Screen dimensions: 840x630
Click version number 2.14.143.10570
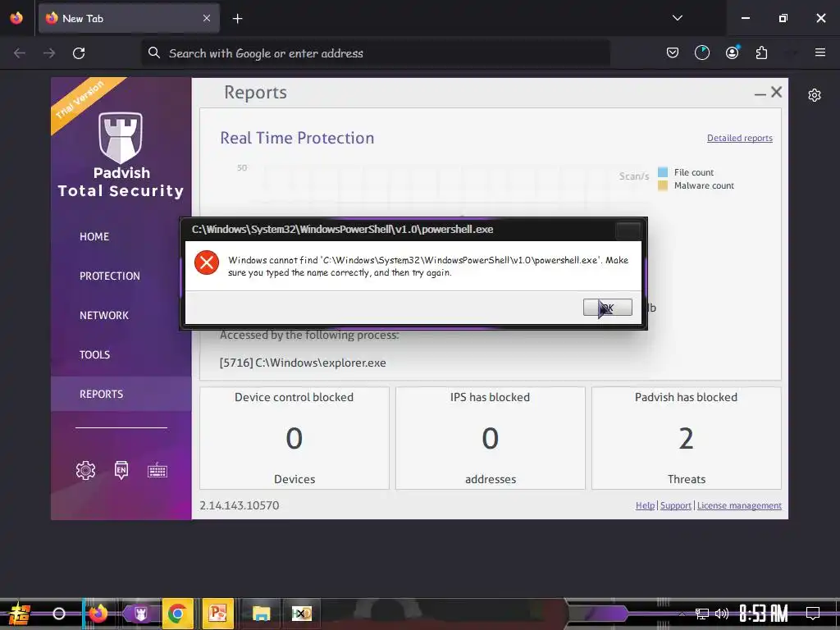tap(239, 505)
